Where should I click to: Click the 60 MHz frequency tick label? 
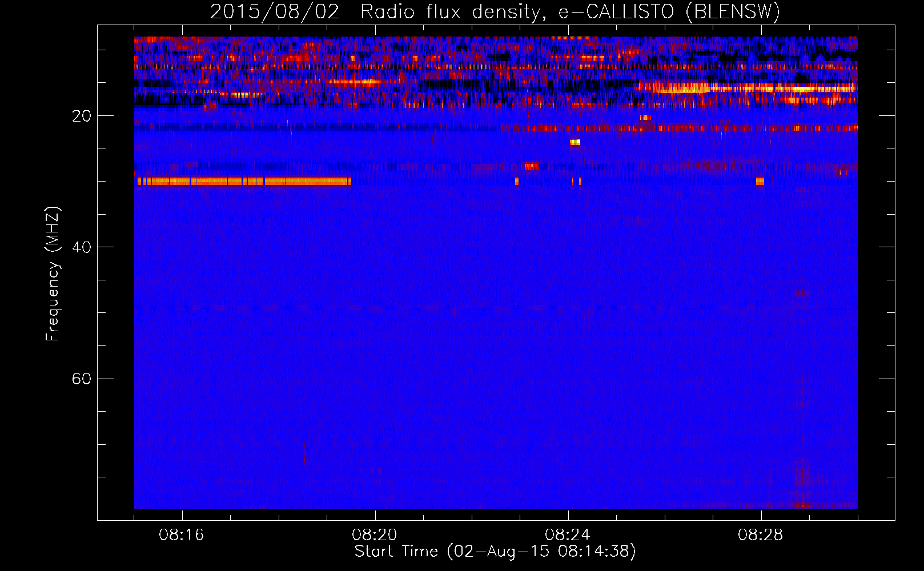tap(82, 379)
